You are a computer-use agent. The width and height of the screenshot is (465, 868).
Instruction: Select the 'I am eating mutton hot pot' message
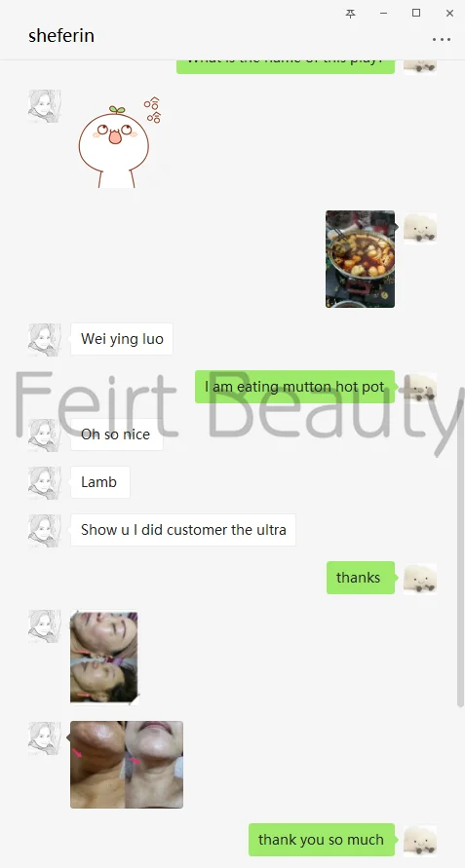click(294, 387)
